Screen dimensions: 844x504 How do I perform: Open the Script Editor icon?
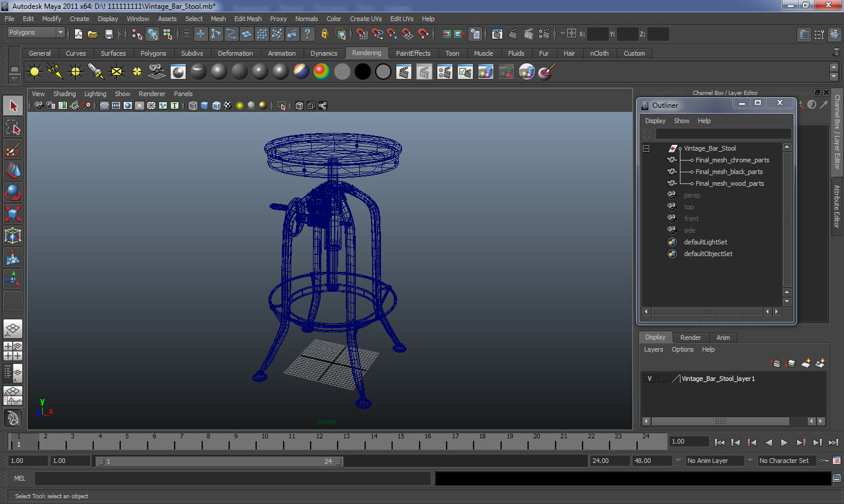(836, 478)
